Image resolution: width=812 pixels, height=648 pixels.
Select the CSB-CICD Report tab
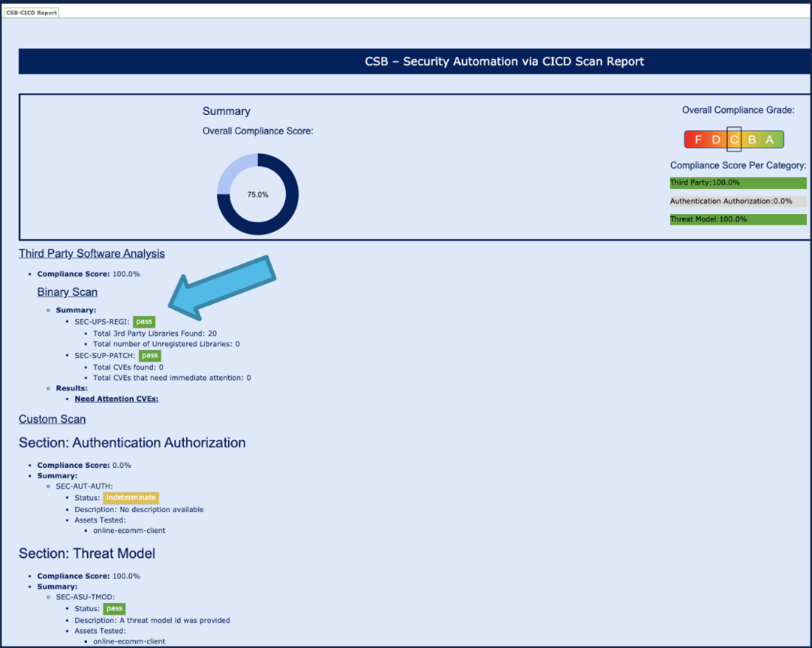[31, 13]
